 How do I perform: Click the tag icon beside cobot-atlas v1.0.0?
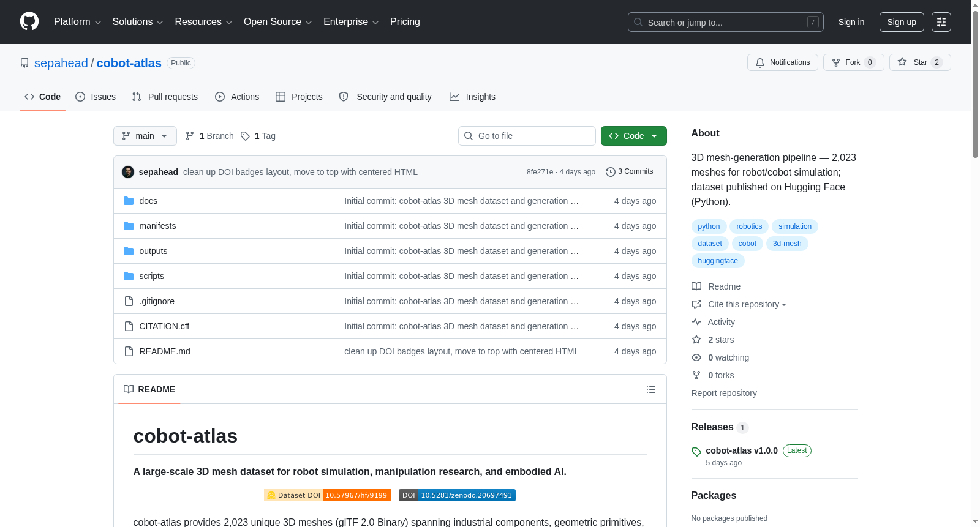click(696, 452)
